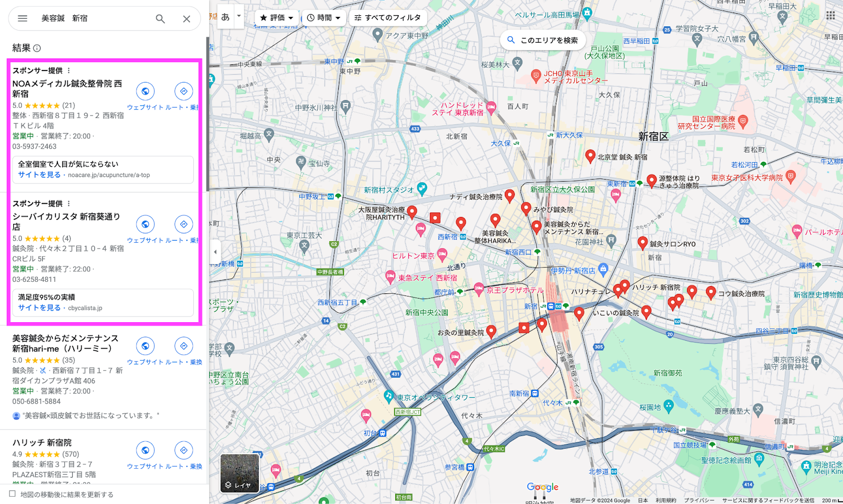The height and width of the screenshot is (504, 843).
Task: Click the info icon next to 結果
Action: pos(37,48)
